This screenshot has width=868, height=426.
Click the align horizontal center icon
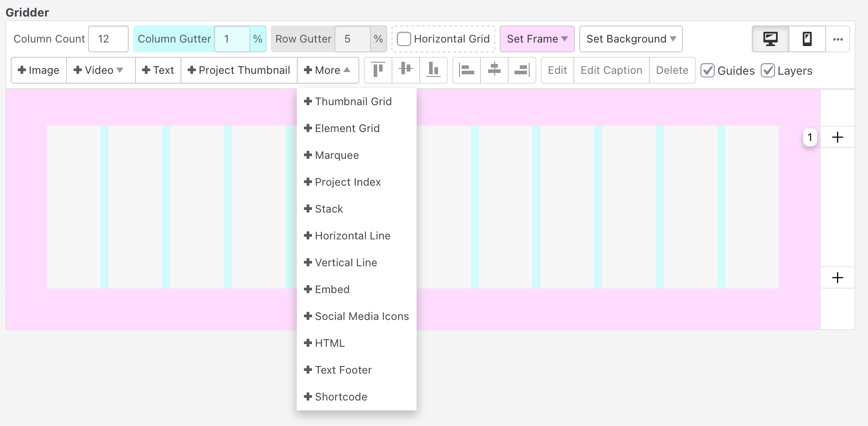tap(494, 70)
